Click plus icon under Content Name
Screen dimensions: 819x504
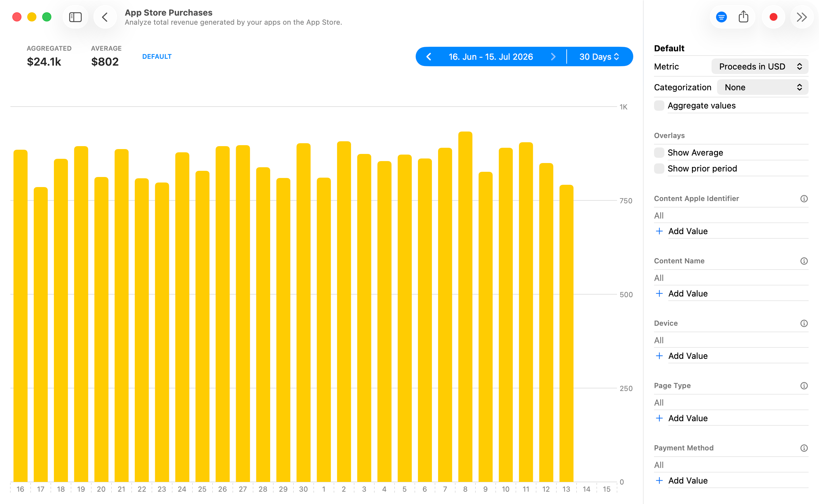point(659,293)
